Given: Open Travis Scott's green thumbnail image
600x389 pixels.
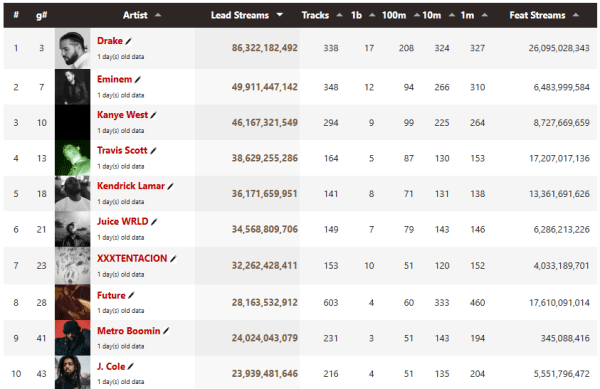Looking at the screenshot, I should pos(73,158).
